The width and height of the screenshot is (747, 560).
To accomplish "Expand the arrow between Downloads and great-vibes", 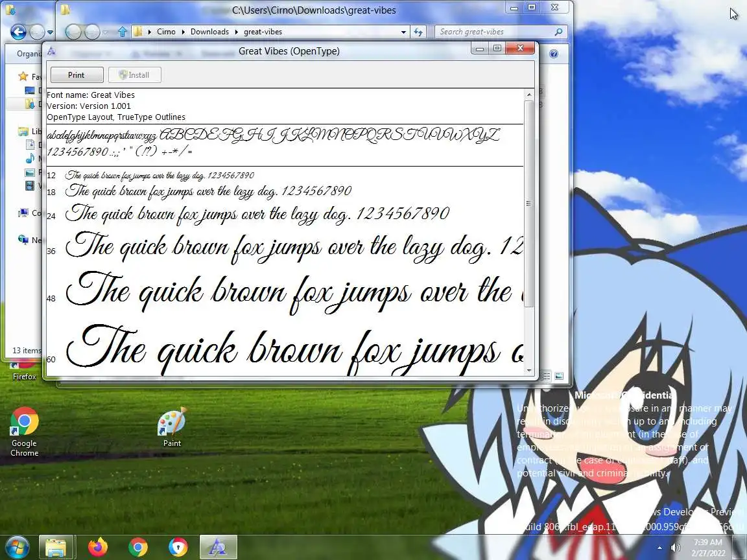I will pyautogui.click(x=236, y=32).
